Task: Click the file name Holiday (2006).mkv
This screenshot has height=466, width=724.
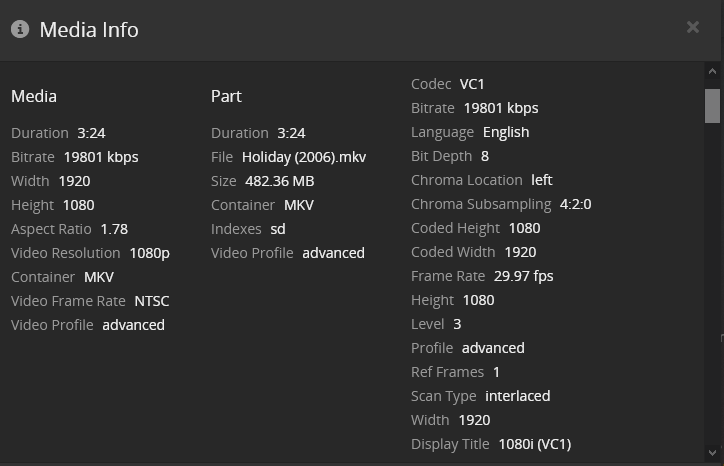Action: coord(304,157)
